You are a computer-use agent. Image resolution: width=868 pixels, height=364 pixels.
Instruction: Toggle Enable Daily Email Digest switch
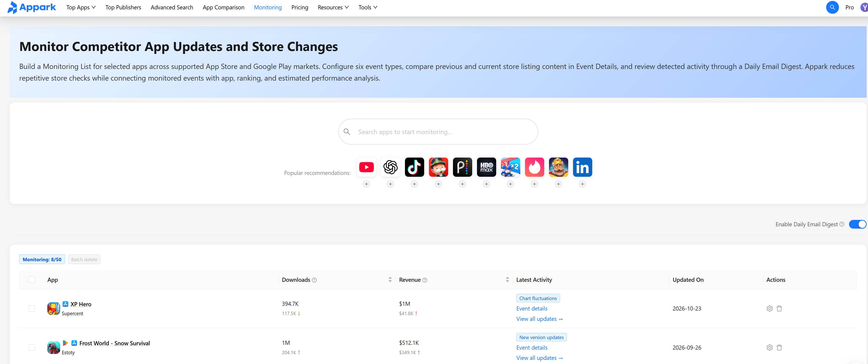(x=857, y=224)
